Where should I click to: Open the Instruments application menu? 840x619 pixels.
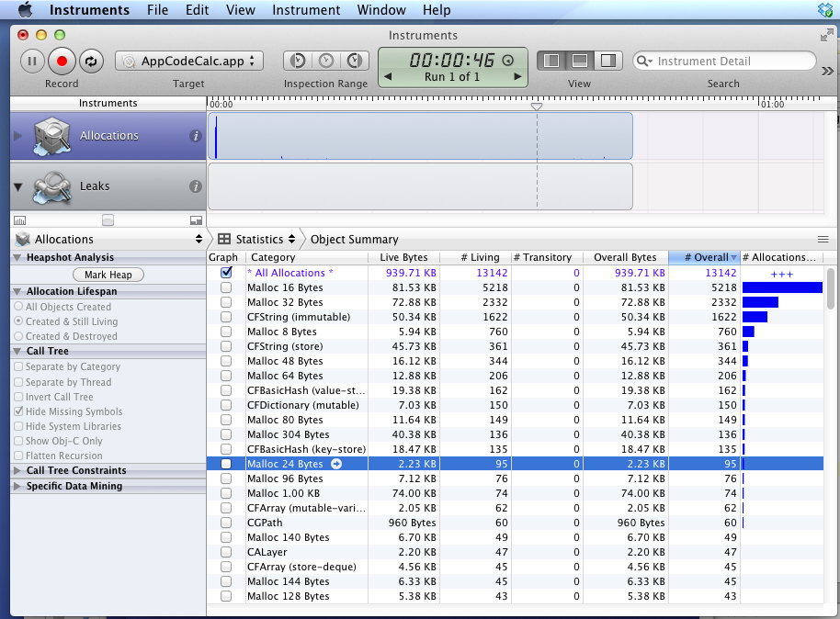(89, 9)
